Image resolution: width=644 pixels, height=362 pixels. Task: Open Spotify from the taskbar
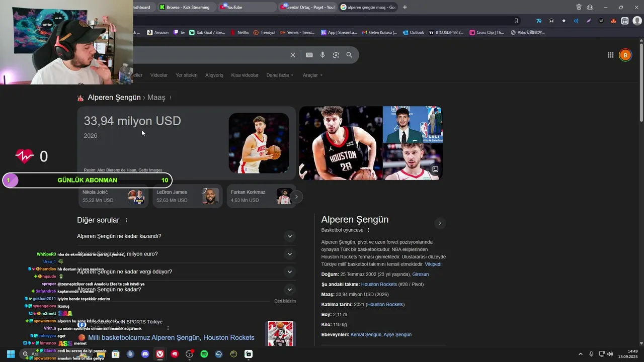click(x=204, y=354)
